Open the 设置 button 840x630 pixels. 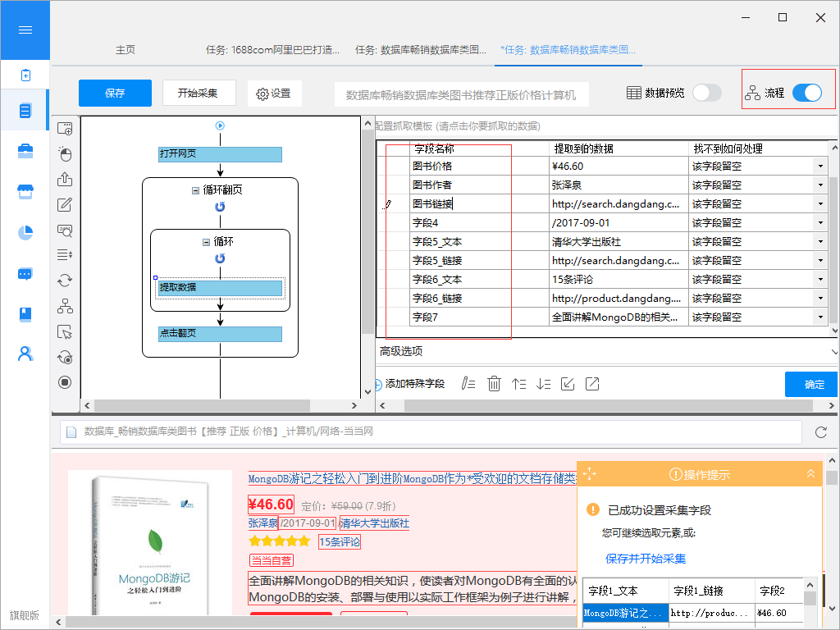pyautogui.click(x=274, y=94)
